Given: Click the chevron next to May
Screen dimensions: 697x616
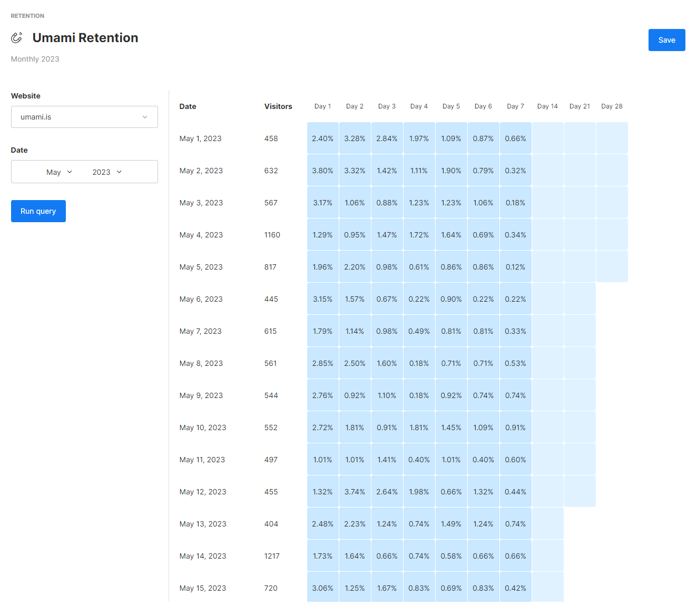Looking at the screenshot, I should click(70, 172).
